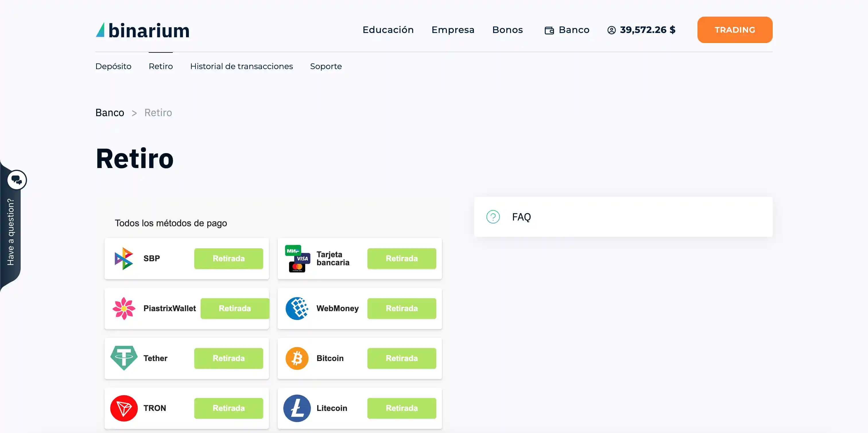Click Retirada for WebMoney
Image resolution: width=868 pixels, height=433 pixels.
point(402,309)
